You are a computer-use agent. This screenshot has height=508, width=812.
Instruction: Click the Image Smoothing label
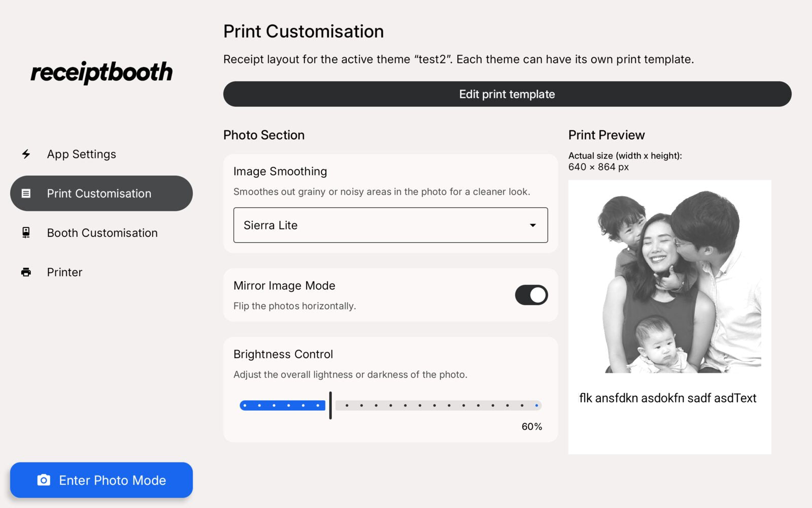280,172
